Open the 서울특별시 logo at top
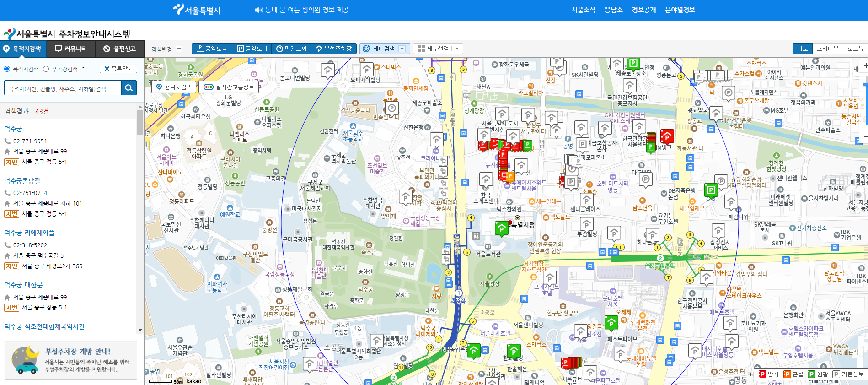The image size is (868, 385). point(197,10)
